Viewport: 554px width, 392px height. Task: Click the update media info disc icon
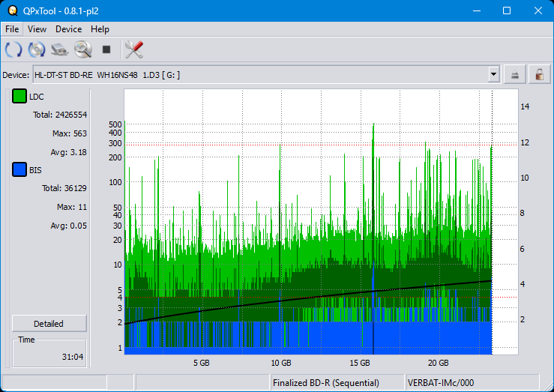(37, 50)
